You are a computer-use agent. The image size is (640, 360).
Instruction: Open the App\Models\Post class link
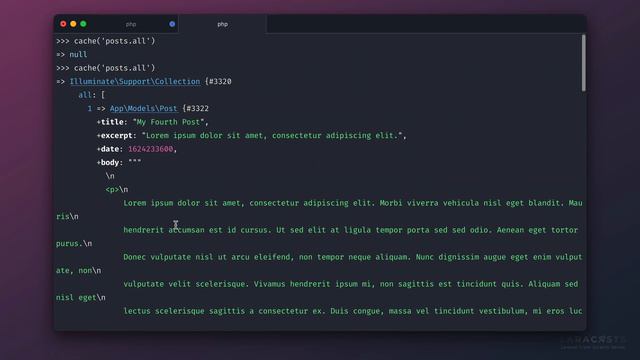click(x=144, y=109)
